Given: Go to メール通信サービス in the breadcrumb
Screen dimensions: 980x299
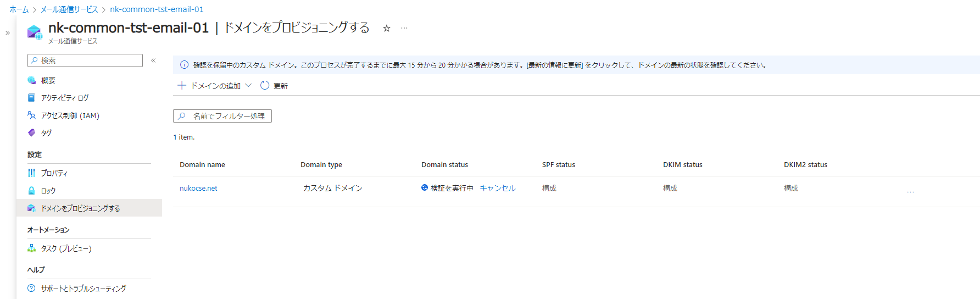Looking at the screenshot, I should click(69, 9).
